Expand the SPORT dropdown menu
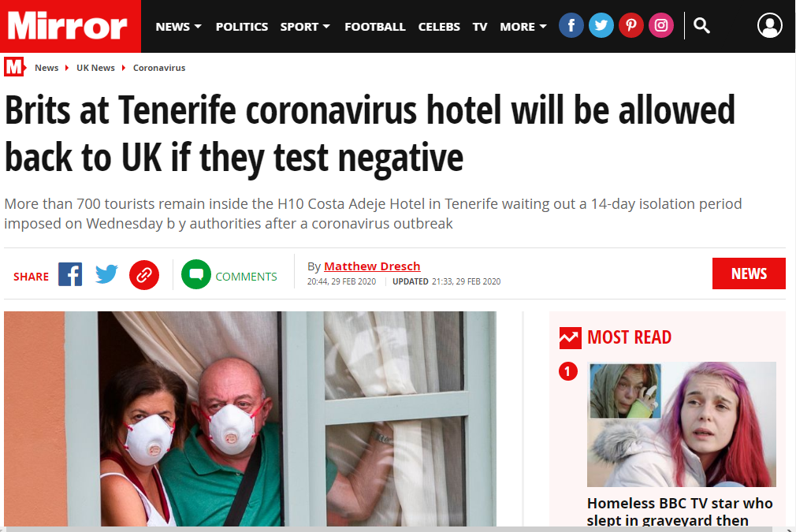 [x=304, y=26]
